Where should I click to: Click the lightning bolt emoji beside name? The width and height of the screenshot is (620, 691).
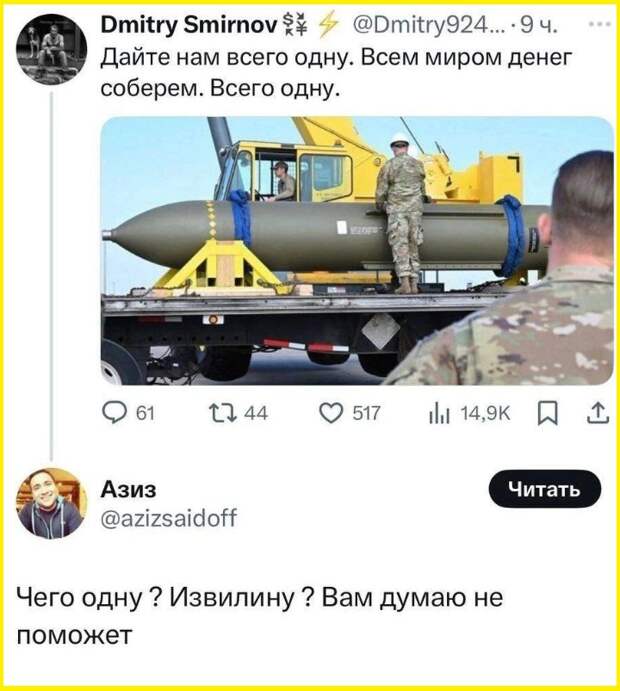[x=328, y=25]
